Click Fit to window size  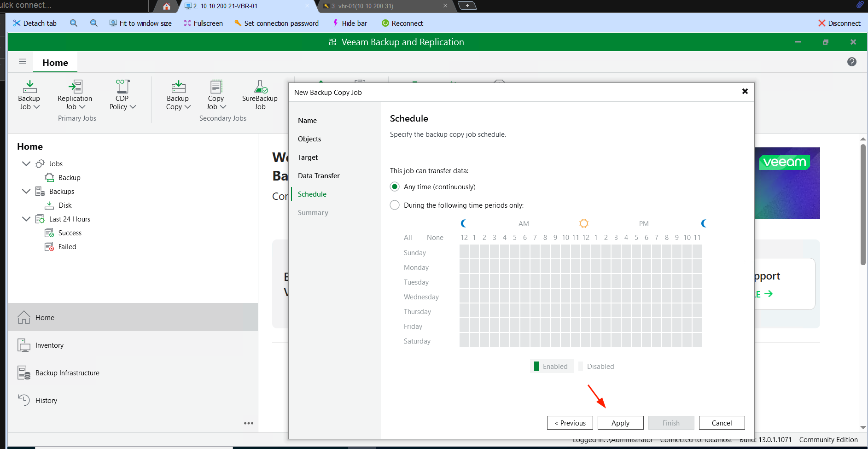click(140, 23)
